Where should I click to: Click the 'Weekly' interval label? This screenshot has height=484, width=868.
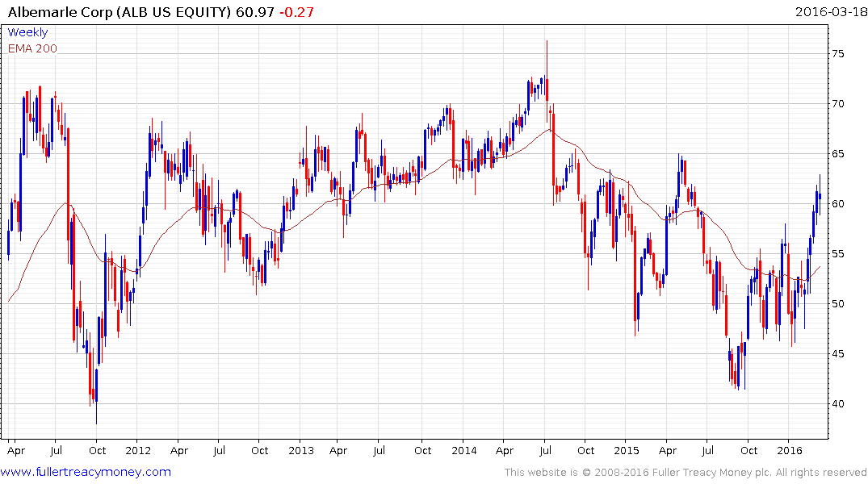tap(27, 32)
